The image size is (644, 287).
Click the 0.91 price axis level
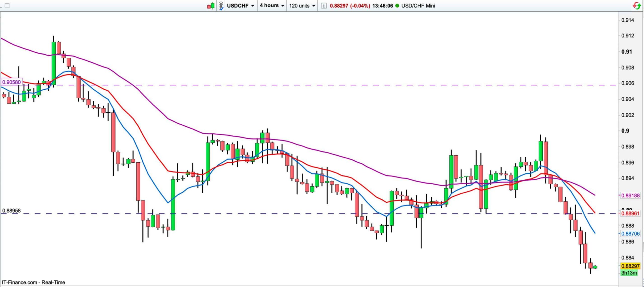click(626, 52)
